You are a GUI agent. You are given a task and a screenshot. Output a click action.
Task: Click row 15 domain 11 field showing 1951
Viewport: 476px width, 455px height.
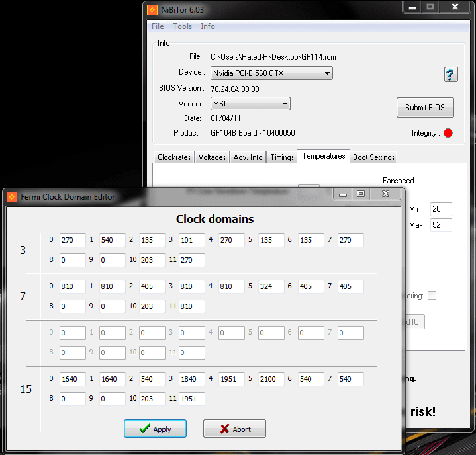click(192, 399)
